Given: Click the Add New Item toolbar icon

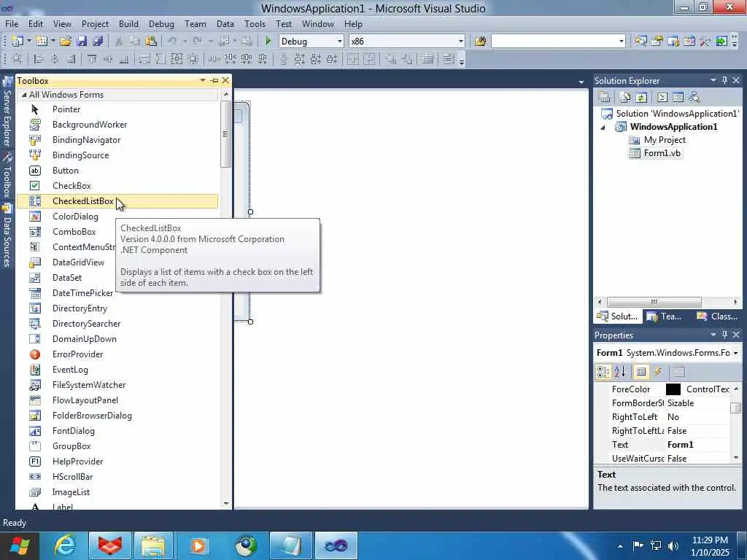Looking at the screenshot, I should [x=42, y=42].
